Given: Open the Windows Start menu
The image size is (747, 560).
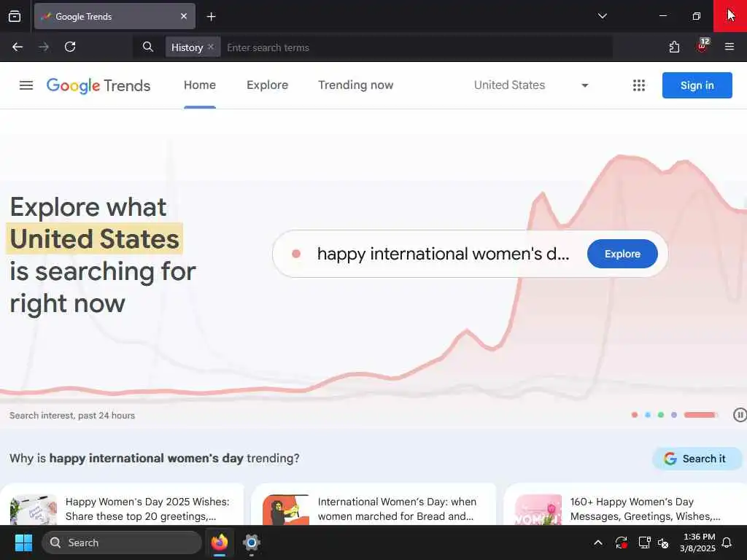Looking at the screenshot, I should tap(23, 542).
